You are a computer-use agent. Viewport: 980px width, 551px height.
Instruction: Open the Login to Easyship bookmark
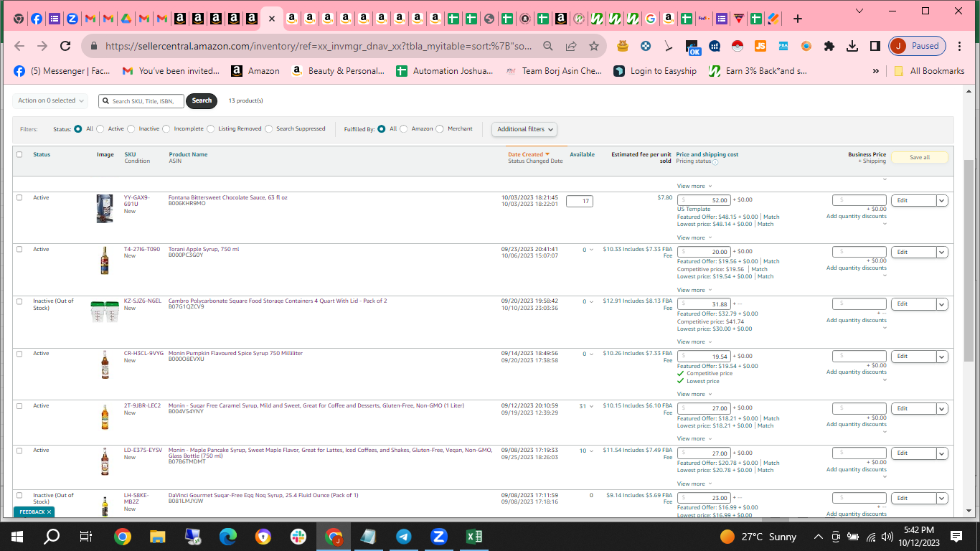(x=655, y=71)
